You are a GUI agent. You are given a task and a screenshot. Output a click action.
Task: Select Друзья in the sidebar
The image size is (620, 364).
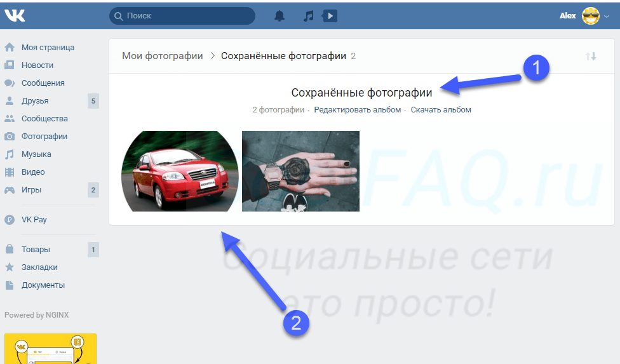[x=35, y=101]
